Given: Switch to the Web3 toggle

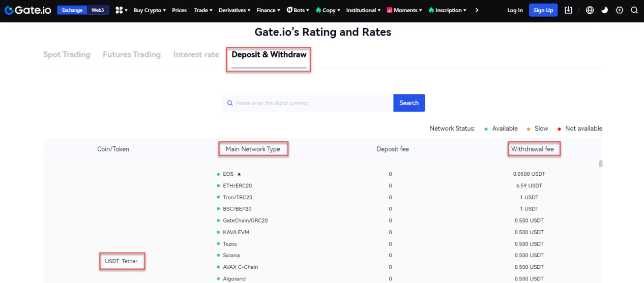Looking at the screenshot, I should [98, 10].
